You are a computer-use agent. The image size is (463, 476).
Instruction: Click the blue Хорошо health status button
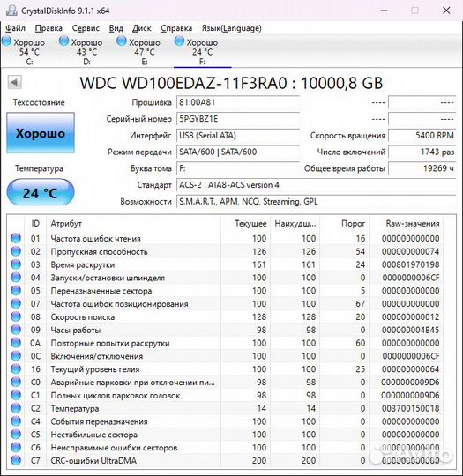point(41,133)
